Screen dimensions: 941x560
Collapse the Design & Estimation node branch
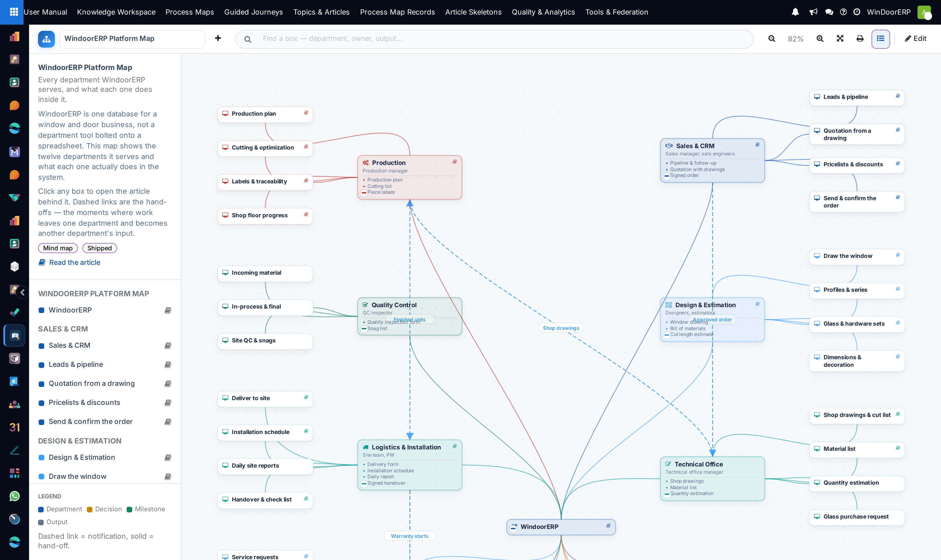point(667,335)
